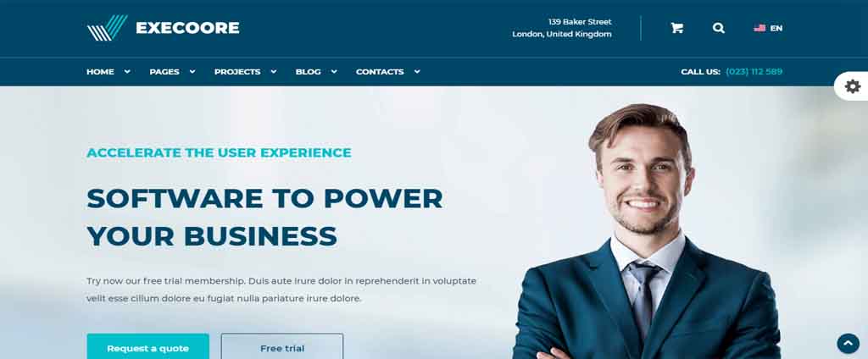Call the phone number (023) 112 589
Screen dimensions: 868x359
[x=754, y=71]
